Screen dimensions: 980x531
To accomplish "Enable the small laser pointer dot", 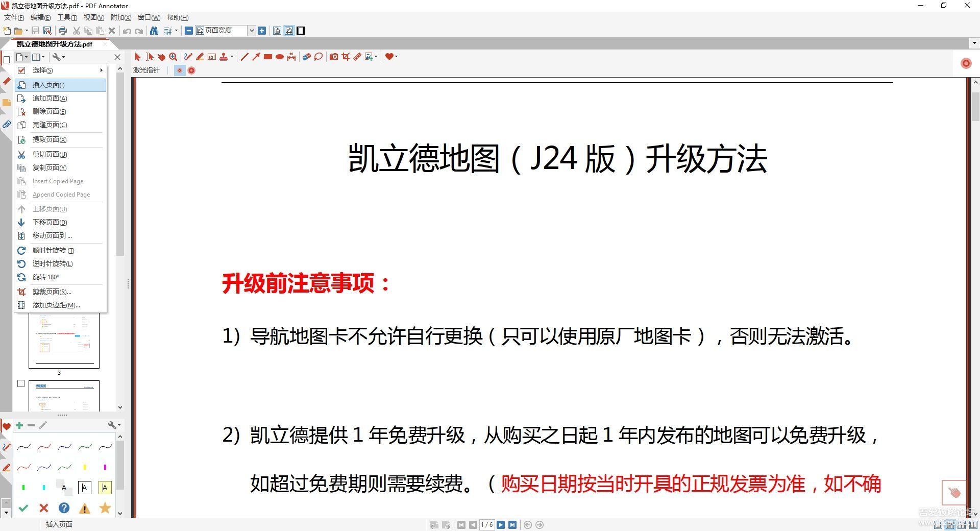I will [x=180, y=70].
